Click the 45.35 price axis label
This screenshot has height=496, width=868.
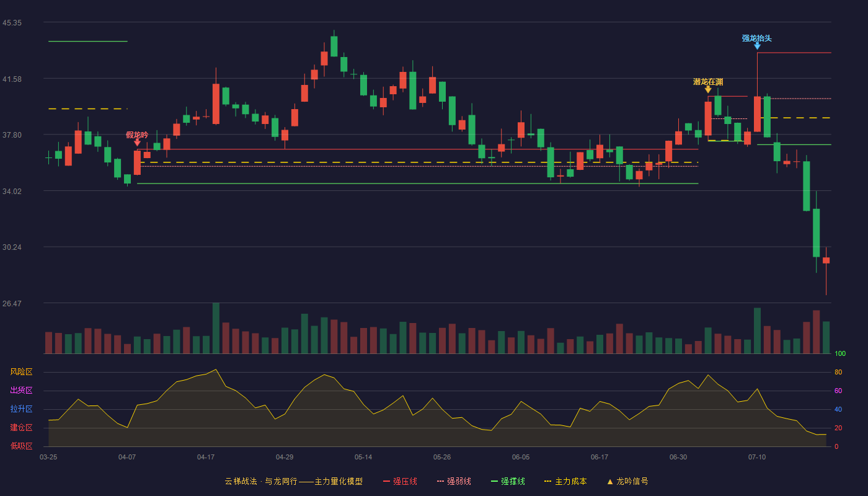tap(12, 23)
